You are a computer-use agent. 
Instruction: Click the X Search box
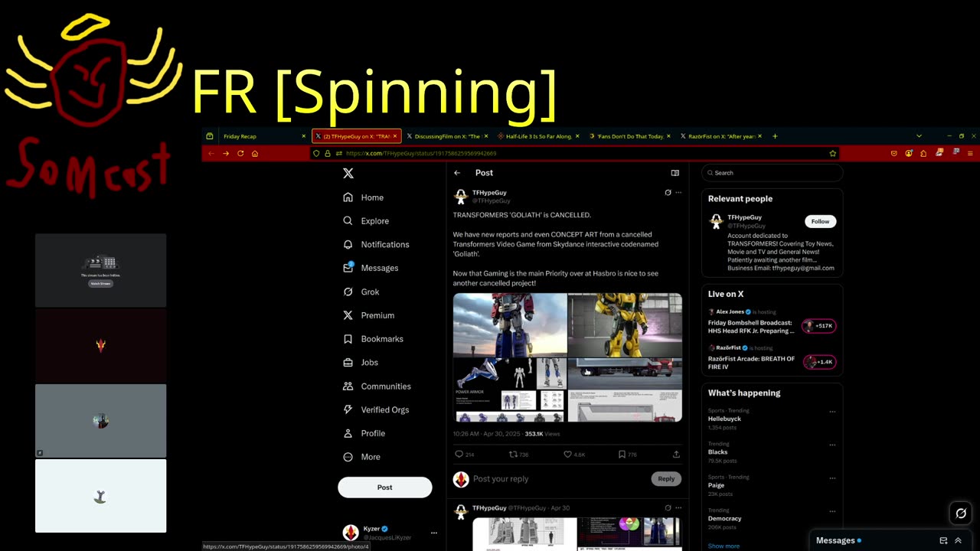point(772,173)
